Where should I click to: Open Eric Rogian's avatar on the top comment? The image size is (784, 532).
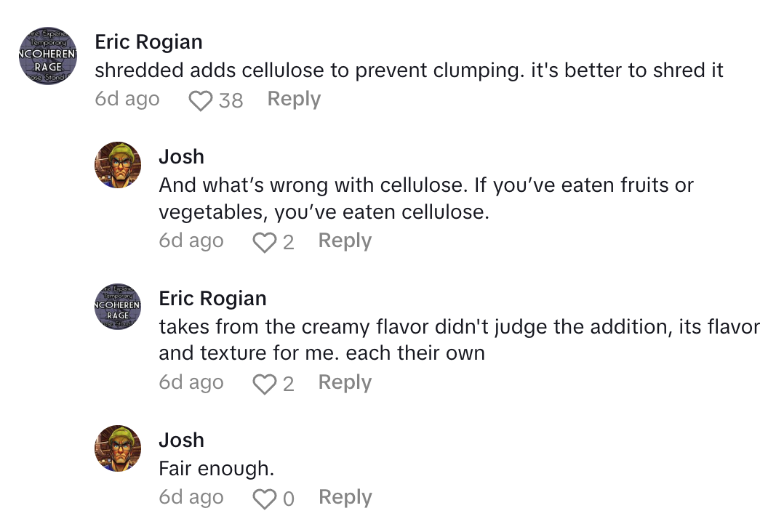tap(48, 56)
